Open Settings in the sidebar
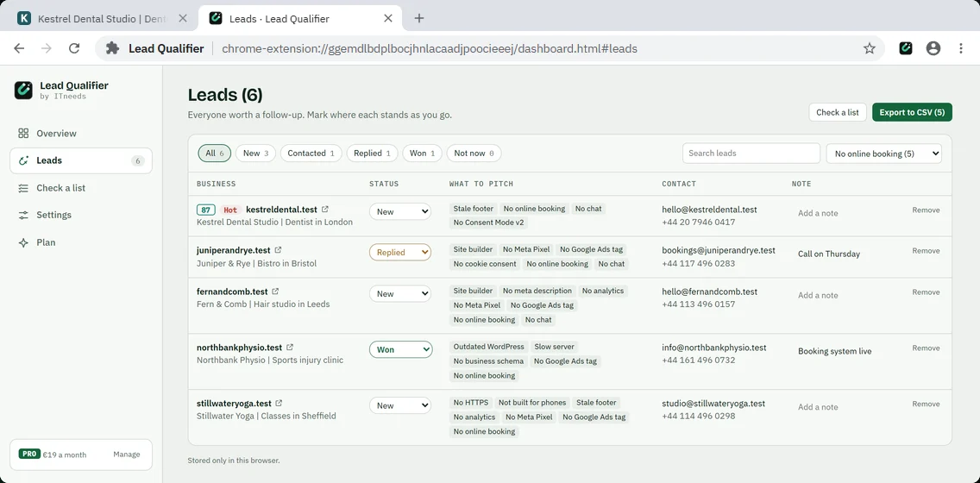The image size is (980, 483). [x=80, y=215]
